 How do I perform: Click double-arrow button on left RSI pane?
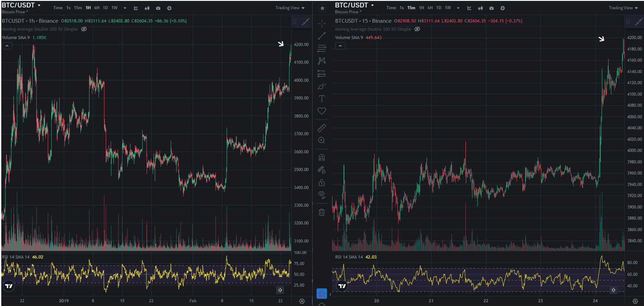pos(280,290)
